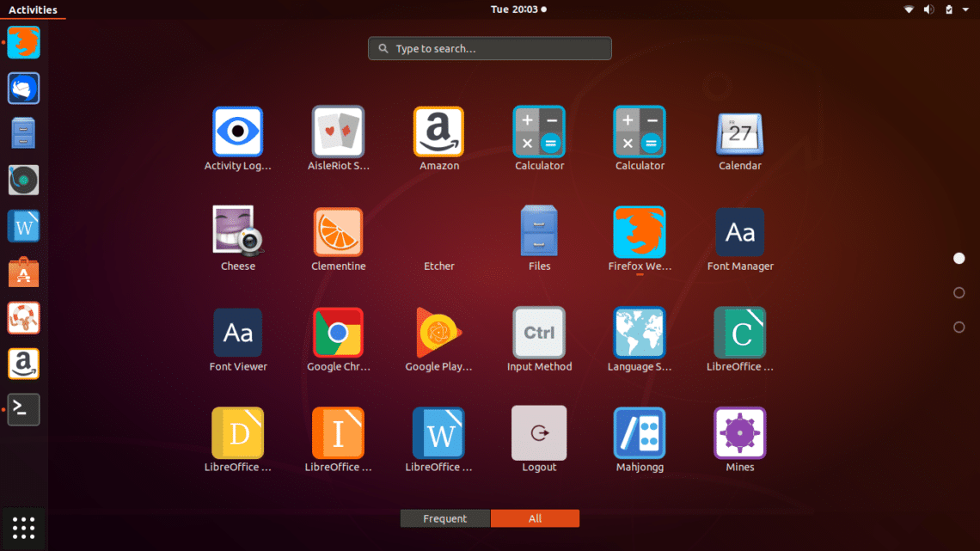This screenshot has height=551, width=980.
Task: Open Ubuntu Software from the dock
Action: tap(23, 272)
